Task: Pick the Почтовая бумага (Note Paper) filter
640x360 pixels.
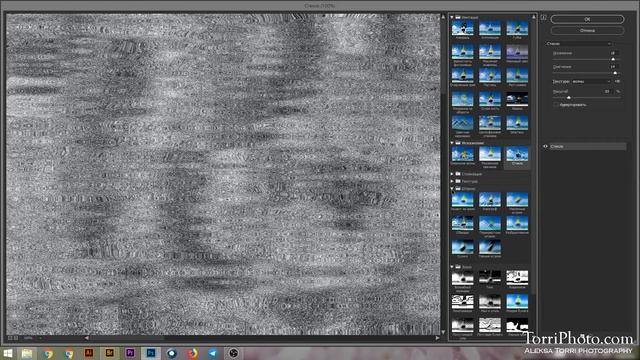Action: coord(490,326)
